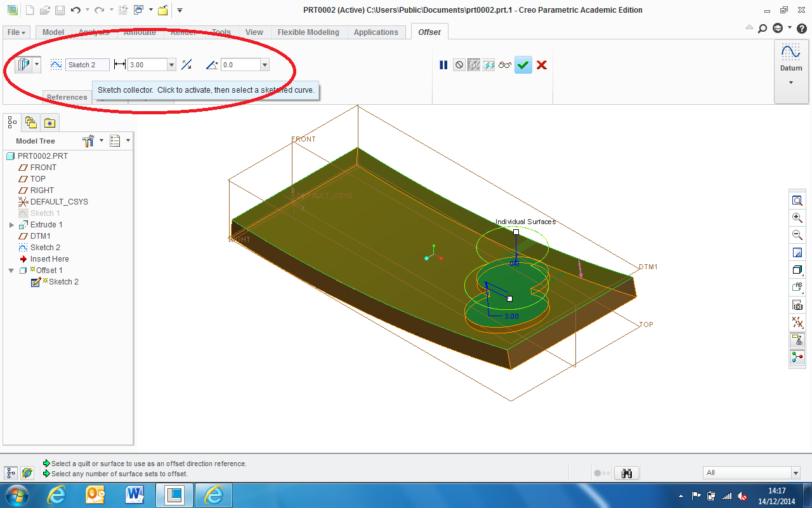
Task: Click the binoculars Find icon in status bar
Action: click(x=627, y=473)
